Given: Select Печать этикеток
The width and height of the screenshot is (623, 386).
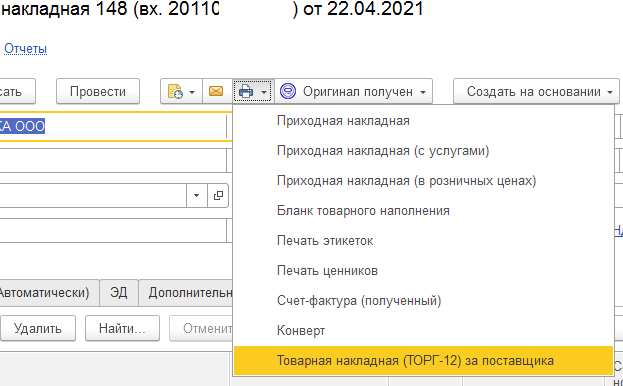Looking at the screenshot, I should 424,241.
